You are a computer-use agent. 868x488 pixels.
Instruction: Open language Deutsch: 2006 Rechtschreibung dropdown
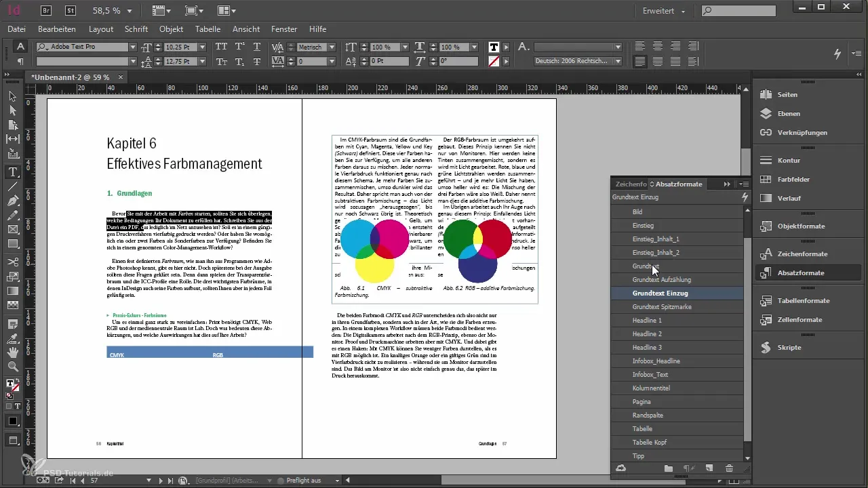pos(617,61)
